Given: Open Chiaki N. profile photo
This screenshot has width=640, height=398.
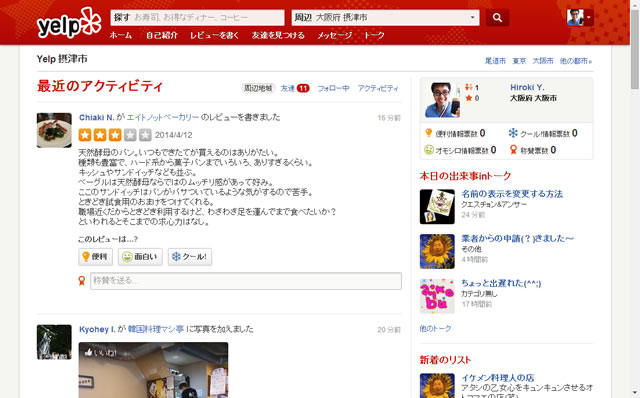Looking at the screenshot, I should tap(54, 130).
